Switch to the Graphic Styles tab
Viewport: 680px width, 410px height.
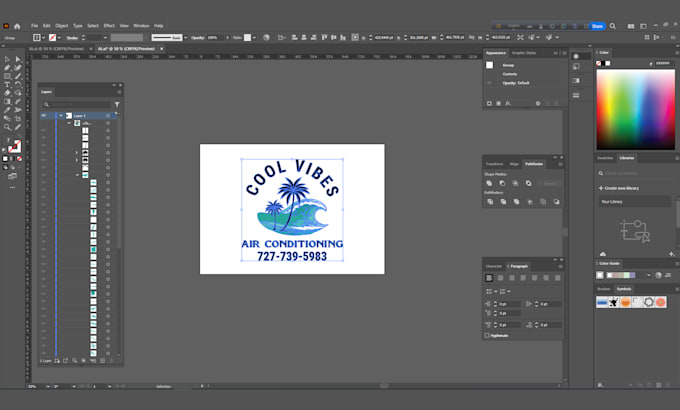coord(524,53)
